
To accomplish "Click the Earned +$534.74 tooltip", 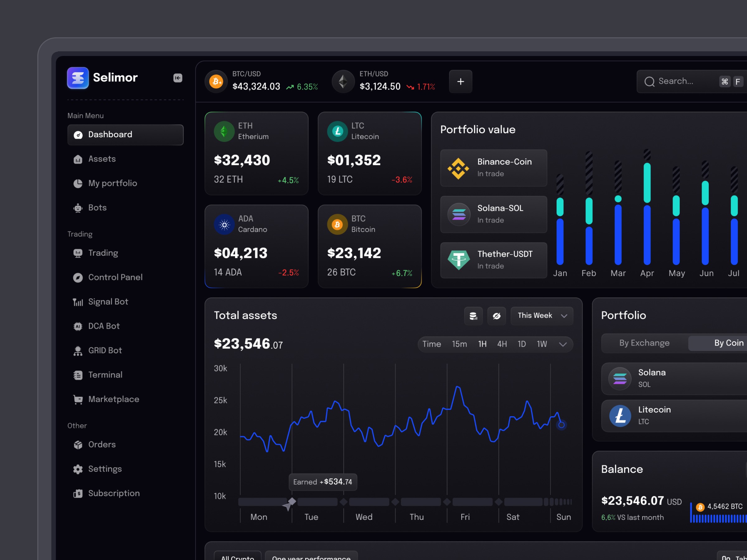I will click(323, 482).
